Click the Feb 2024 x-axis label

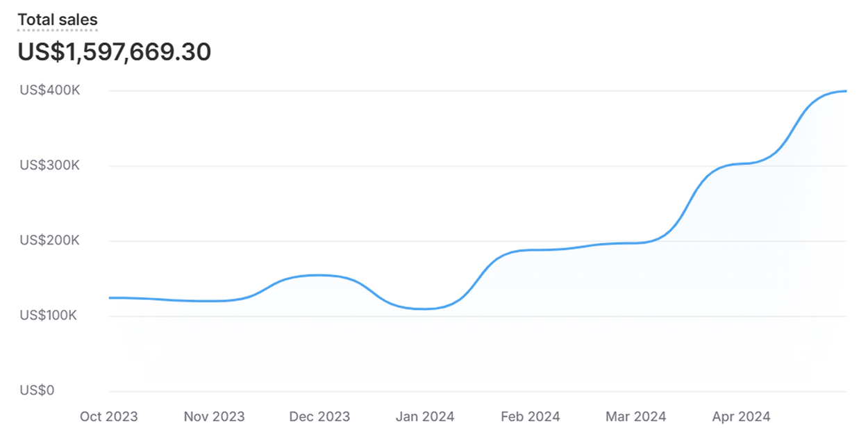[x=531, y=417]
